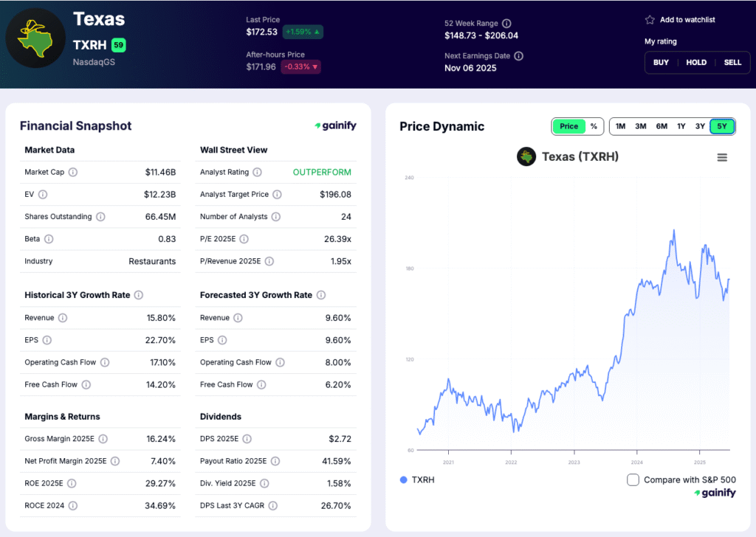Screen dimensions: 756x537
Task: Click info icon next to Beta
Action: click(49, 239)
